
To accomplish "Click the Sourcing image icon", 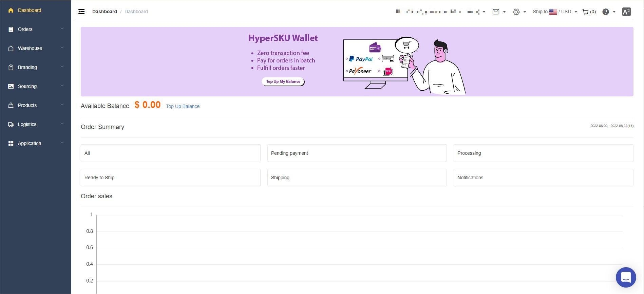I will (x=11, y=86).
